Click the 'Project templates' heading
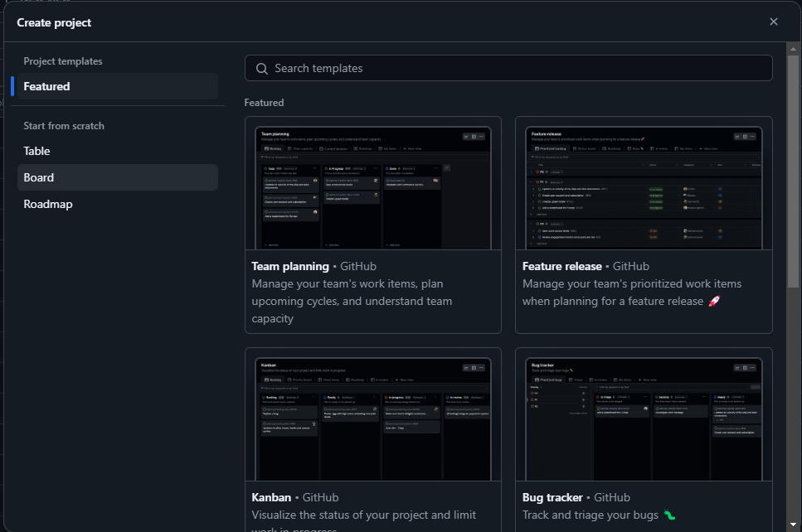This screenshot has width=802, height=532. 63,61
